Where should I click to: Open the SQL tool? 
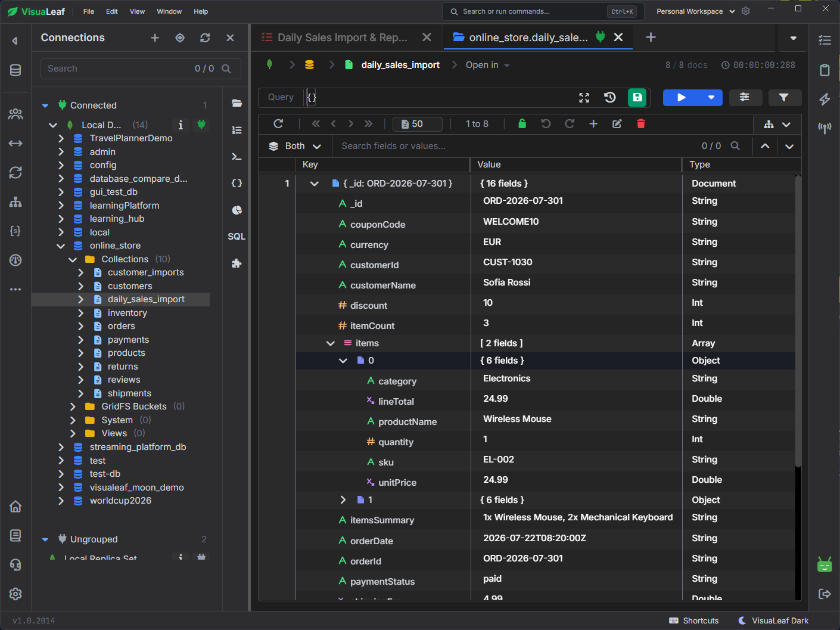coord(237,237)
